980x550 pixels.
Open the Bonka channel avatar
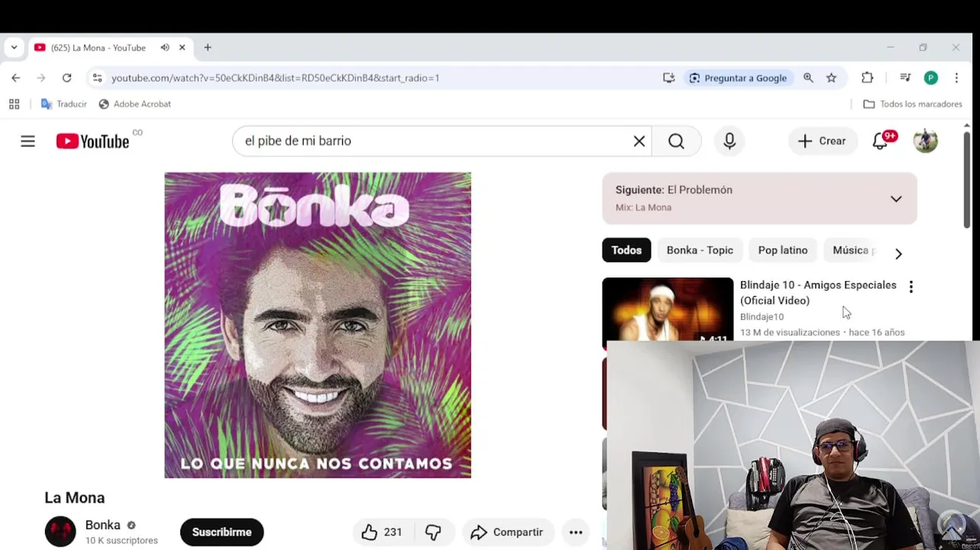[x=60, y=532]
